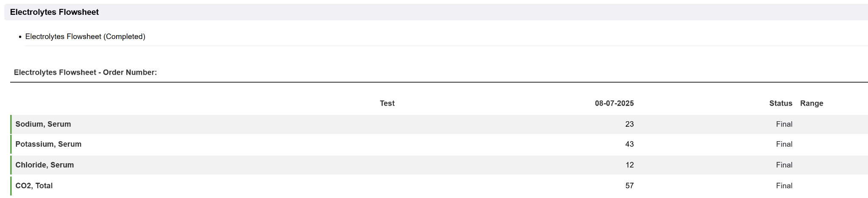Select the Potassium, Serum test name
The width and height of the screenshot is (868, 198).
click(48, 144)
